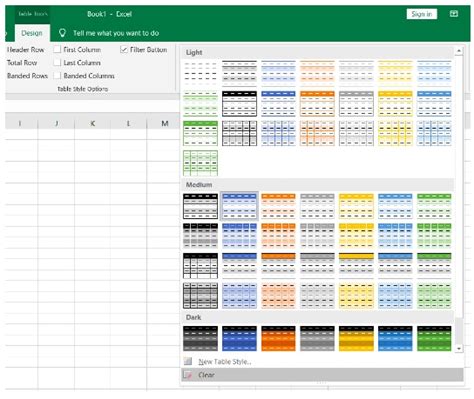Enable the Last Column checkbox
Viewport: 474px width, 399px height.
coord(57,62)
